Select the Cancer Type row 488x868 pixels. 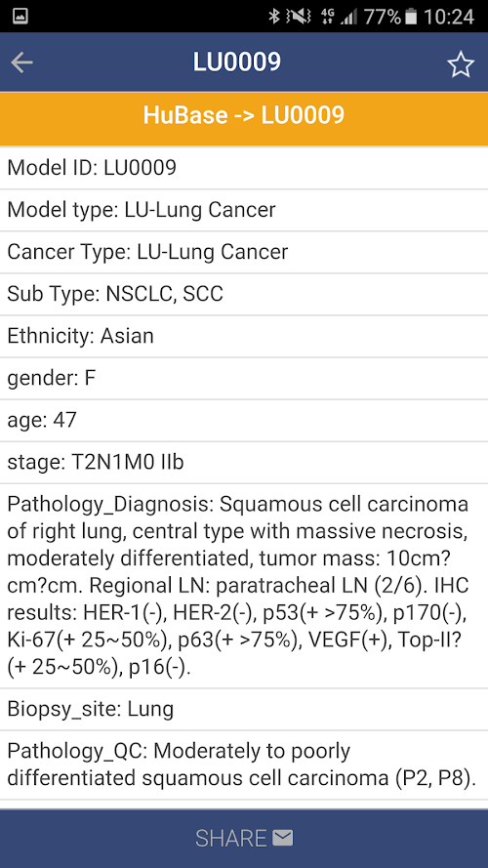coord(244,252)
